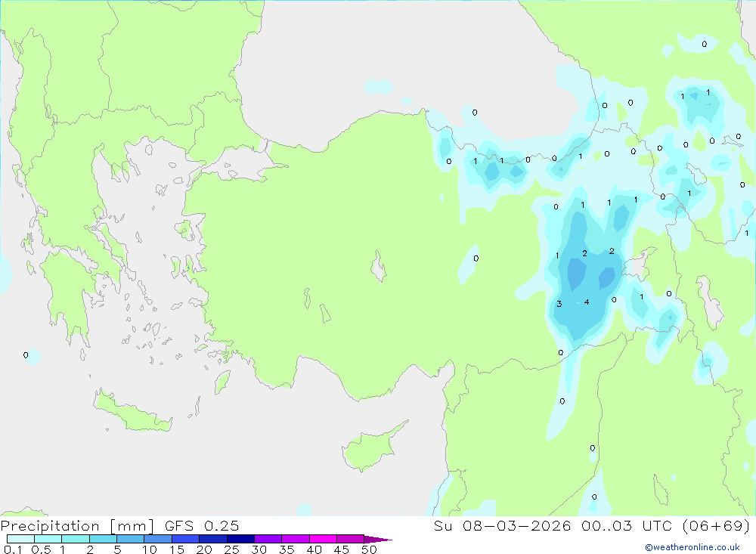Screen dimensions: 756x554
Task: Click the 0.1–0.5 mm palest cyan legend swatch
Action: click(20, 539)
